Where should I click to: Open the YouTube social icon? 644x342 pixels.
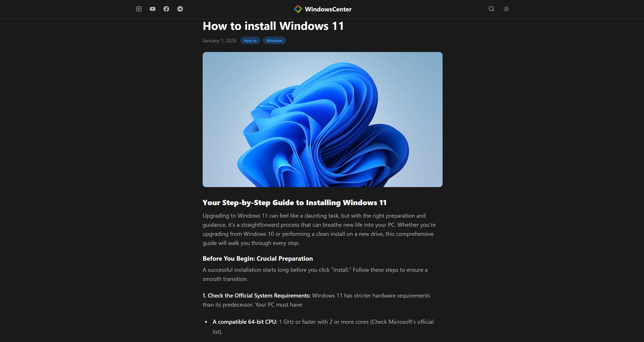click(x=152, y=9)
